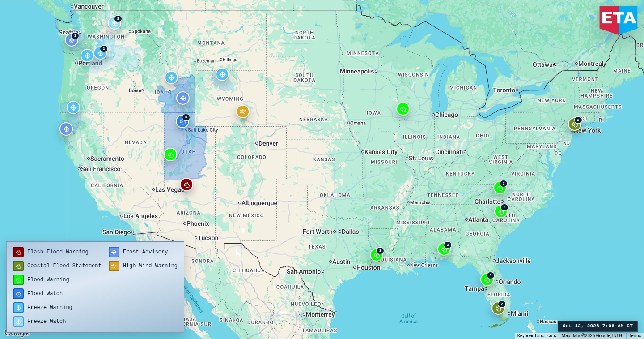Open the Flash Flood Warning marker near Las Vegas
Image resolution: width=644 pixels, height=339 pixels.
(x=186, y=185)
